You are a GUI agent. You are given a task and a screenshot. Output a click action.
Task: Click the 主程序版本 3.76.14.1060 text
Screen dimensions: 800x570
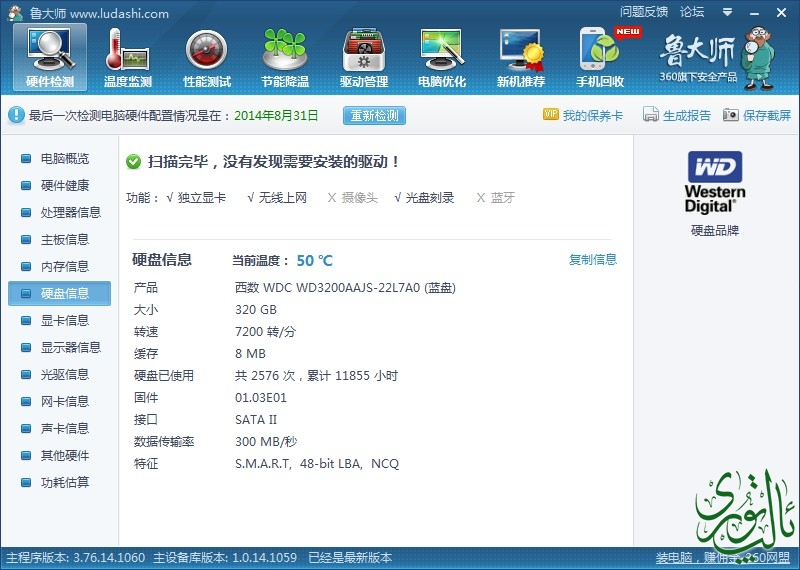[76, 558]
